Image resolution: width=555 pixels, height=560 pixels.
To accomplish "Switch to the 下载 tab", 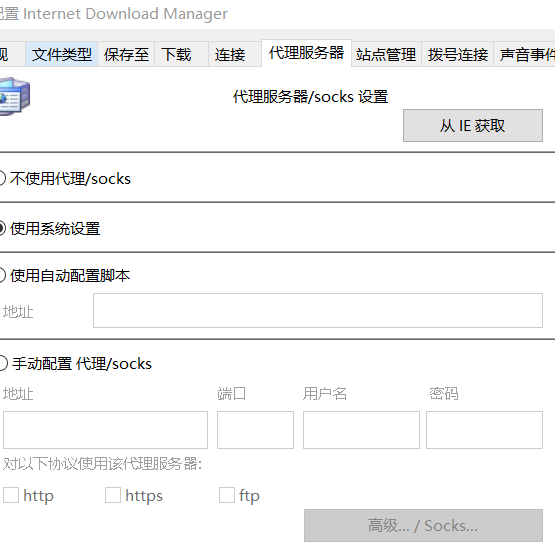I will point(181,54).
